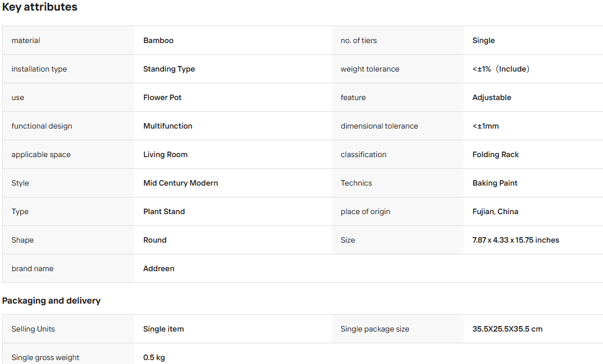Select the Baking Paint technics value
Image resolution: width=603 pixels, height=364 pixels.
point(494,183)
